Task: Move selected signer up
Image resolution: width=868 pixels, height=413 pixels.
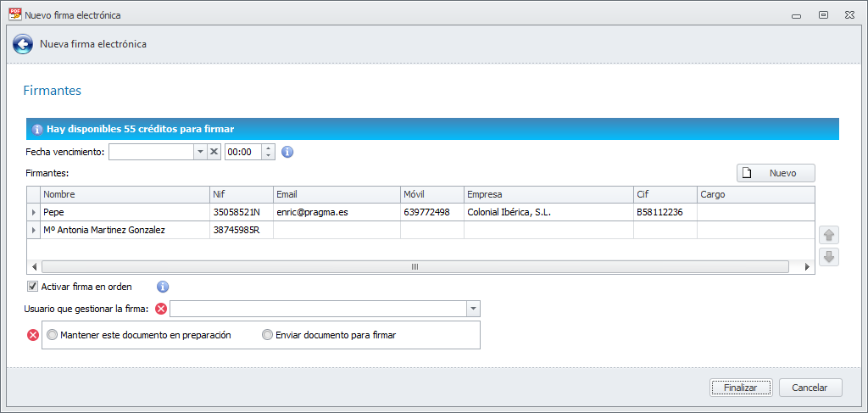Action: [829, 235]
